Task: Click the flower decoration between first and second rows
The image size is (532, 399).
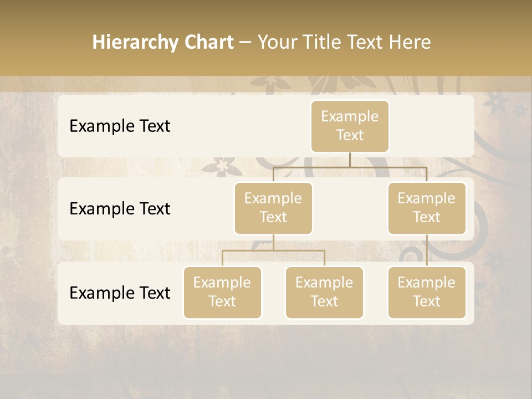Action: (223, 166)
